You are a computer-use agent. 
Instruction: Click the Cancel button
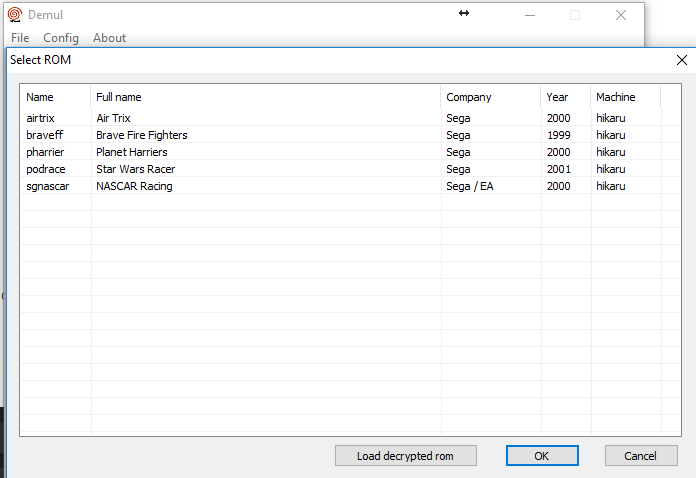(x=641, y=456)
